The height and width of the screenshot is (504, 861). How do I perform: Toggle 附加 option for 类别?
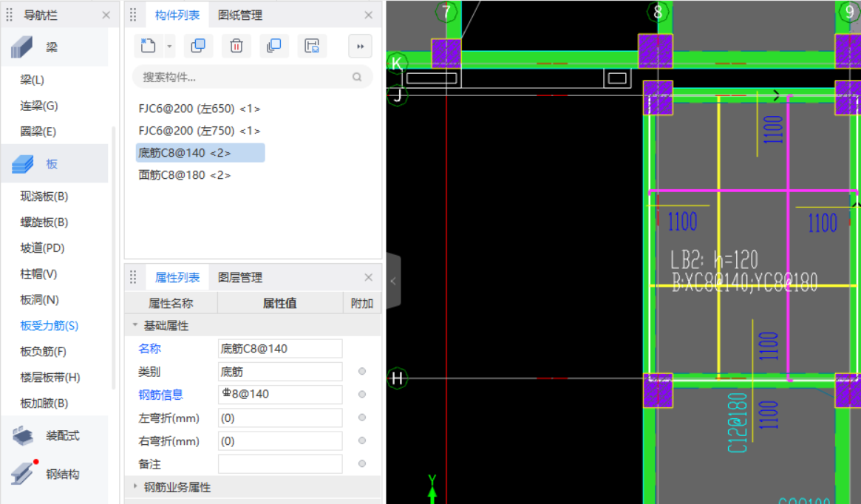(362, 372)
